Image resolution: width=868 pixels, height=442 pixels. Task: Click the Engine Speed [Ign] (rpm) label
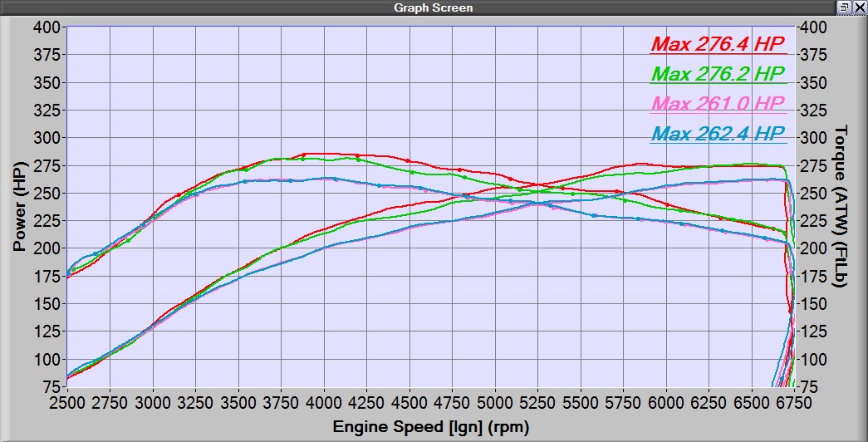click(431, 427)
